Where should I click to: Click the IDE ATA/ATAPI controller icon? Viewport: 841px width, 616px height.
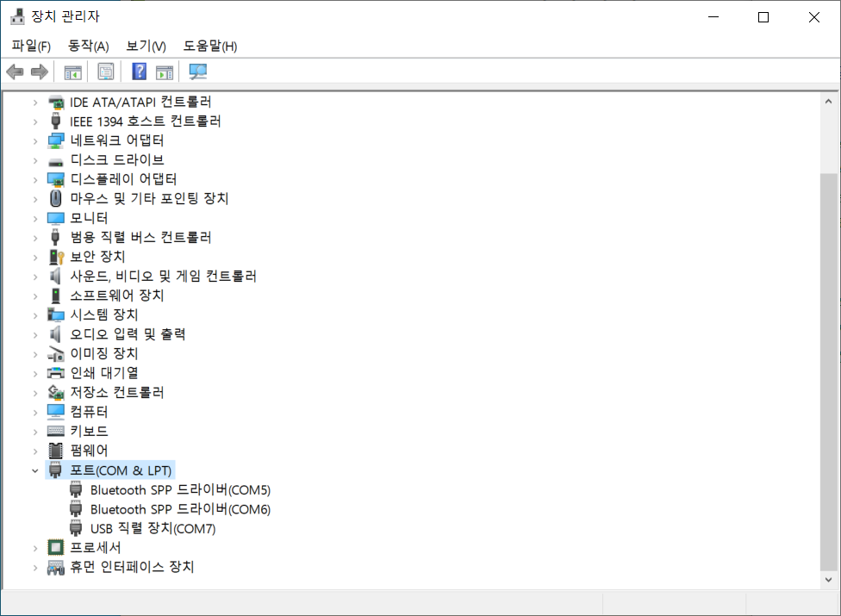click(56, 102)
